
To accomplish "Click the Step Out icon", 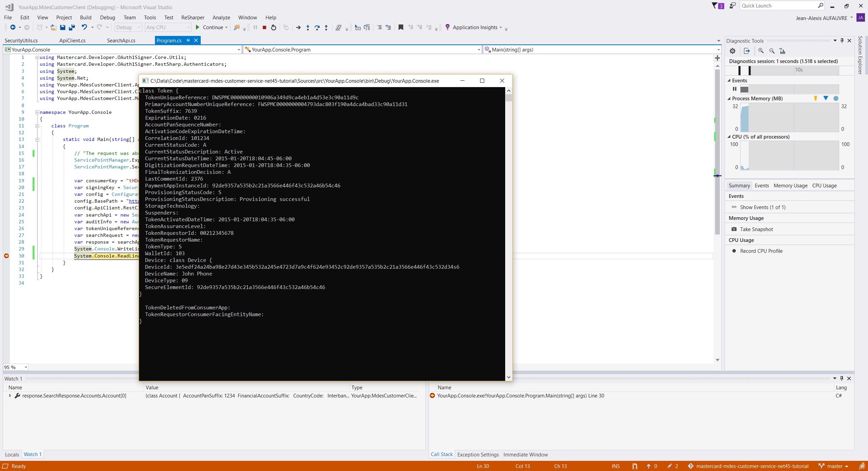I will click(x=326, y=27).
